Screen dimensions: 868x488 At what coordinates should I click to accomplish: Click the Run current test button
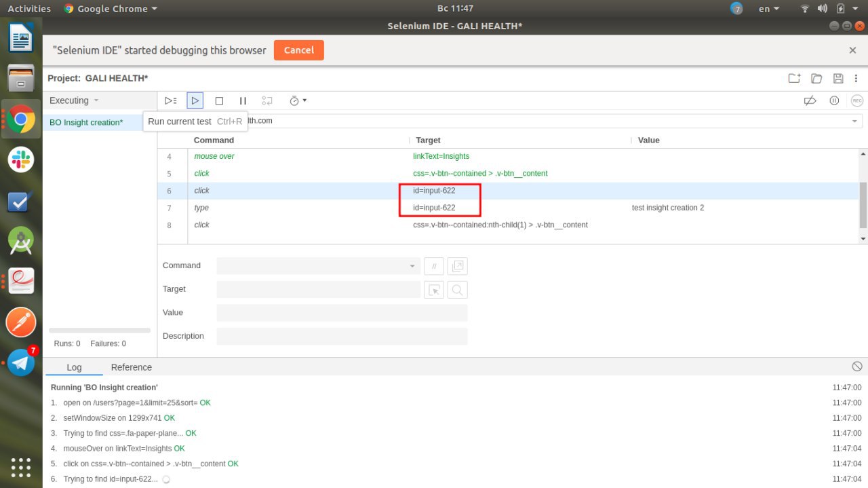195,100
